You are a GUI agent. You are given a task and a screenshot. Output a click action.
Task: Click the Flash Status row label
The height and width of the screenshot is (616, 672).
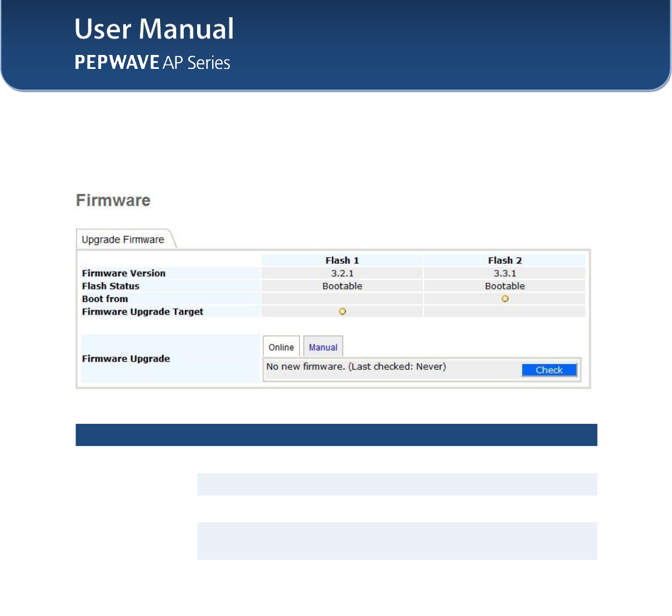[x=111, y=286]
